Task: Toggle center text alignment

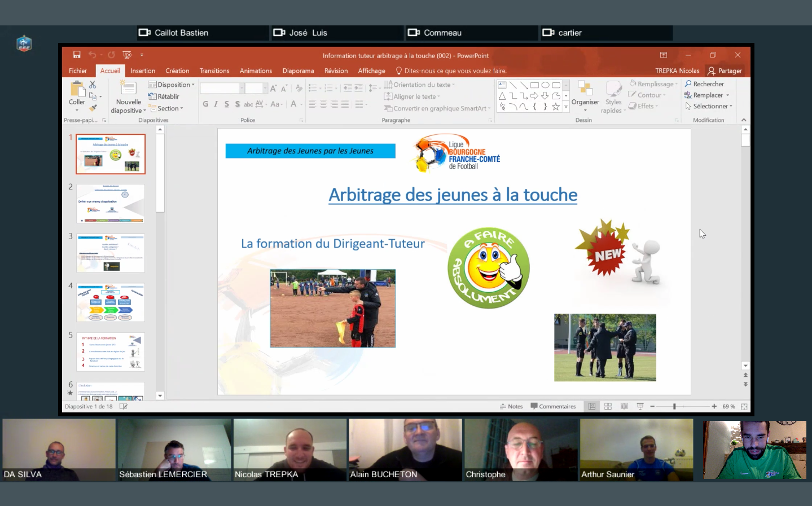Action: coord(323,104)
